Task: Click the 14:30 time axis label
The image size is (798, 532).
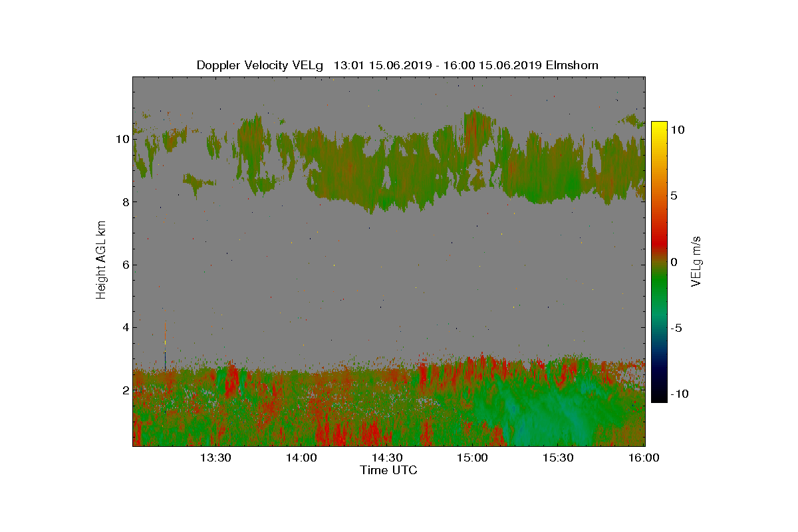Action: coord(387,458)
